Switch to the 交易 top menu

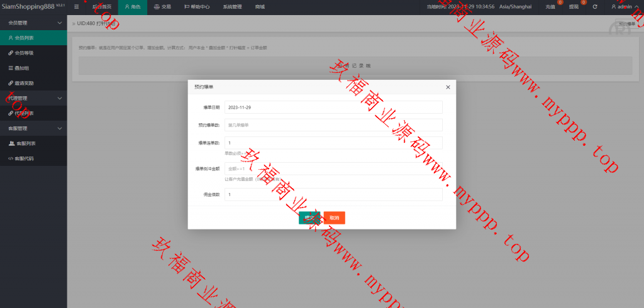pos(162,7)
